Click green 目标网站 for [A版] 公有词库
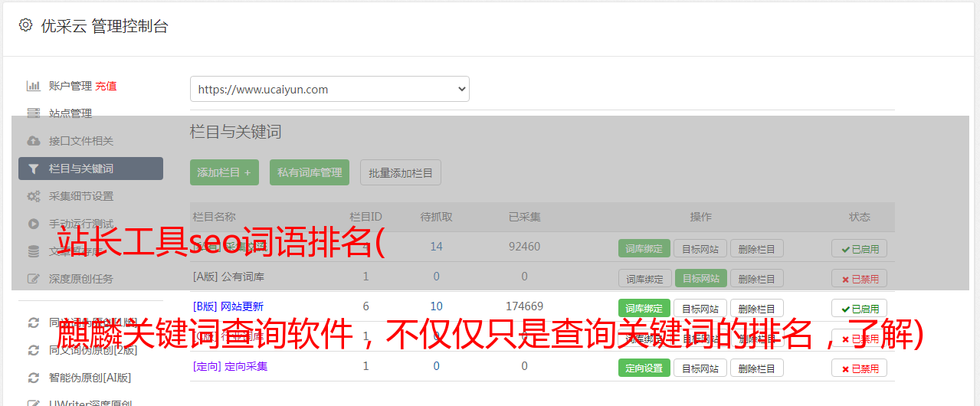This screenshot has height=406, width=980. [x=700, y=278]
